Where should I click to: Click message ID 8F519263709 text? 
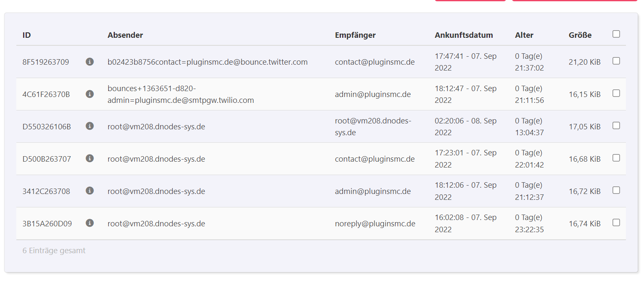(x=46, y=62)
